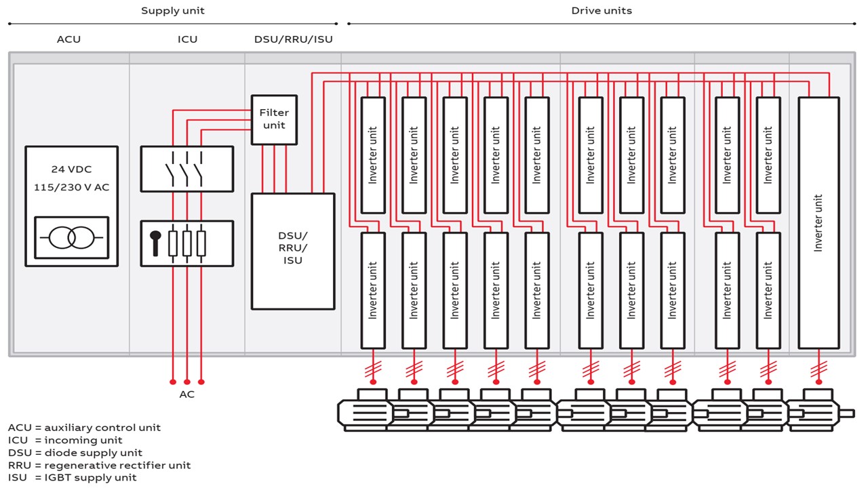
Task: Click the "Supply unit" heading
Action: [x=172, y=11]
